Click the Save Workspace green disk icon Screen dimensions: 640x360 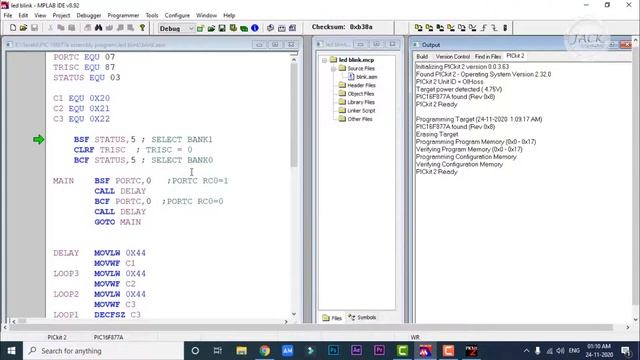click(x=222, y=28)
